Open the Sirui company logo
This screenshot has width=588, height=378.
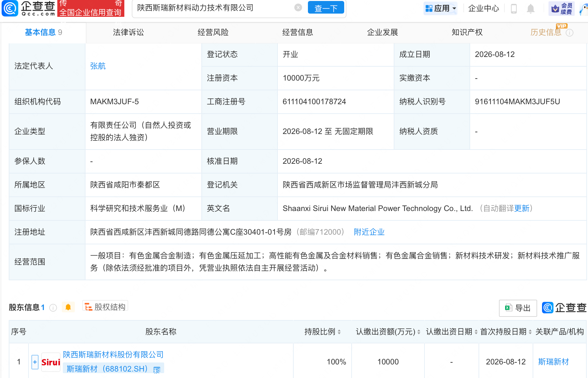pos(51,362)
